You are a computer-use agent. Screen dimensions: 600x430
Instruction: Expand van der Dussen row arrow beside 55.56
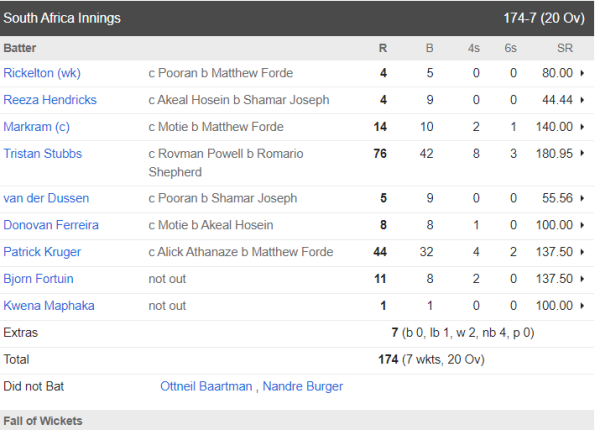583,198
